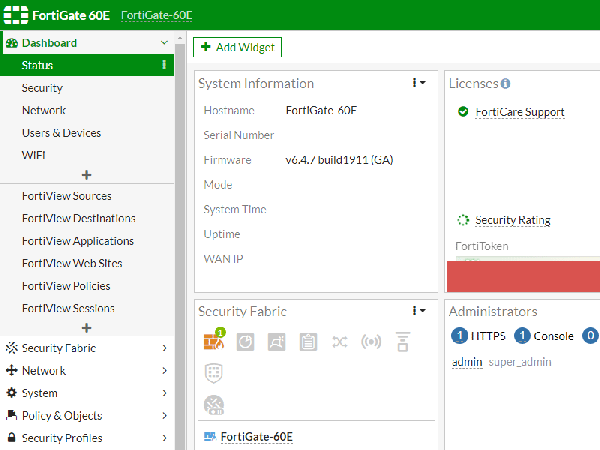
Task: Open the Users & Devices dashboard
Action: point(61,133)
